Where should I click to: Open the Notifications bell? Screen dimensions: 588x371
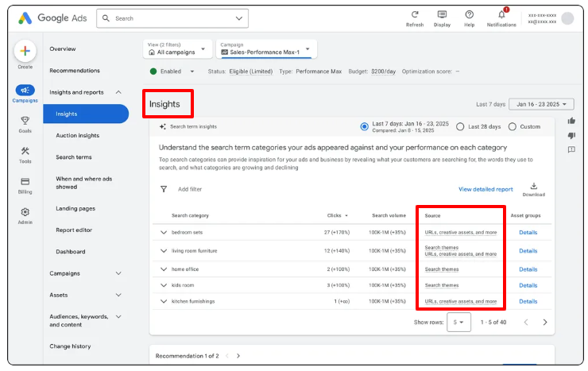point(501,14)
